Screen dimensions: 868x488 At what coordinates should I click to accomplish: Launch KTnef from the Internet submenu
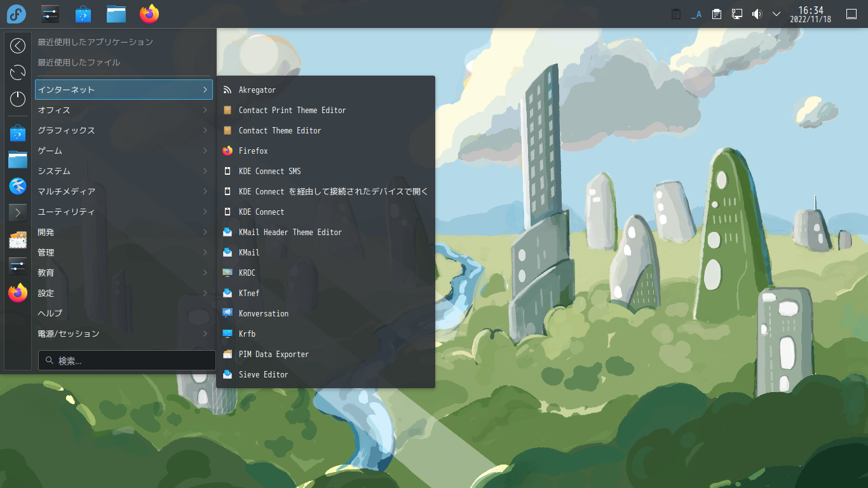325,294
